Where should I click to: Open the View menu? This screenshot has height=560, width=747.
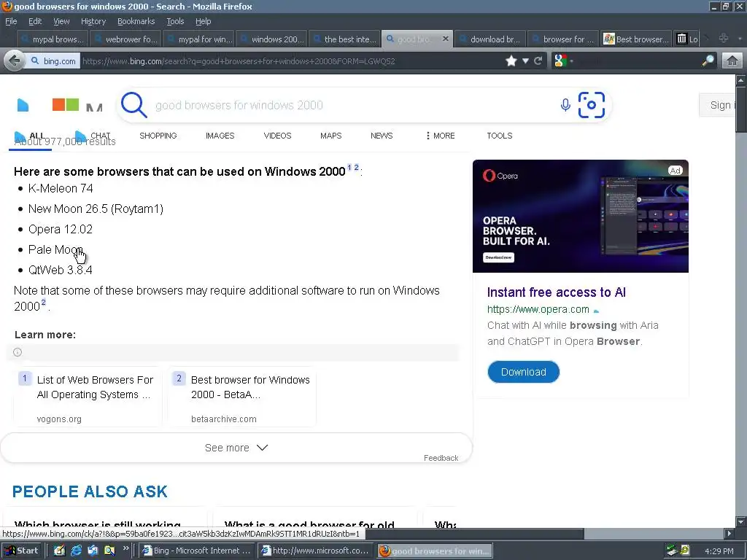(61, 21)
